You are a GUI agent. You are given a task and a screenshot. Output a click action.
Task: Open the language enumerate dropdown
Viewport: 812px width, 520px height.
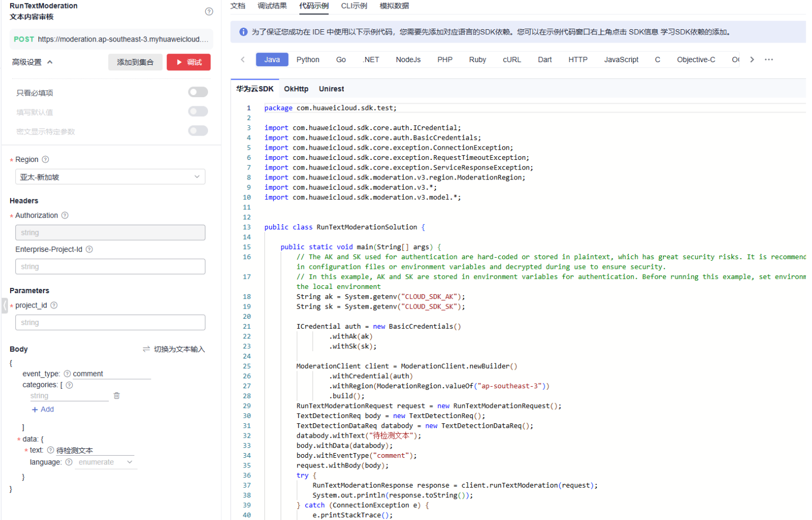pyautogui.click(x=106, y=462)
